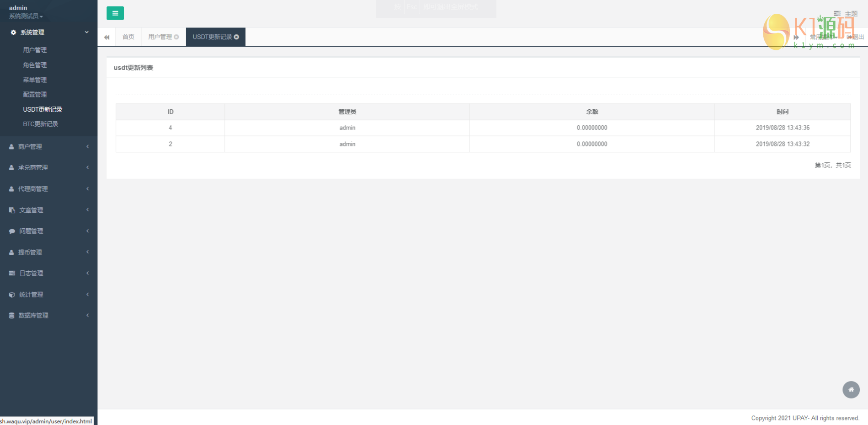
Task: Click the 第1页, 共1页 pagination text
Action: point(833,165)
